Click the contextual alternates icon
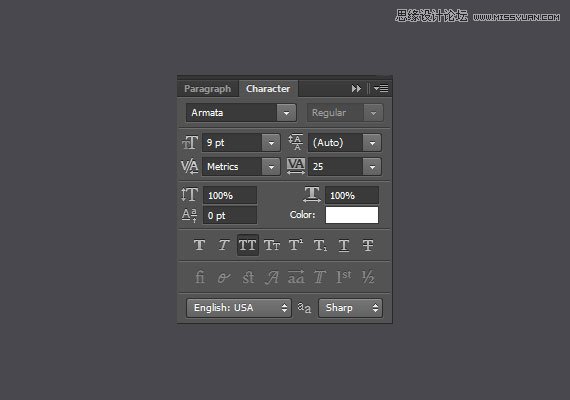Image resolution: width=570 pixels, height=400 pixels. coord(224,278)
